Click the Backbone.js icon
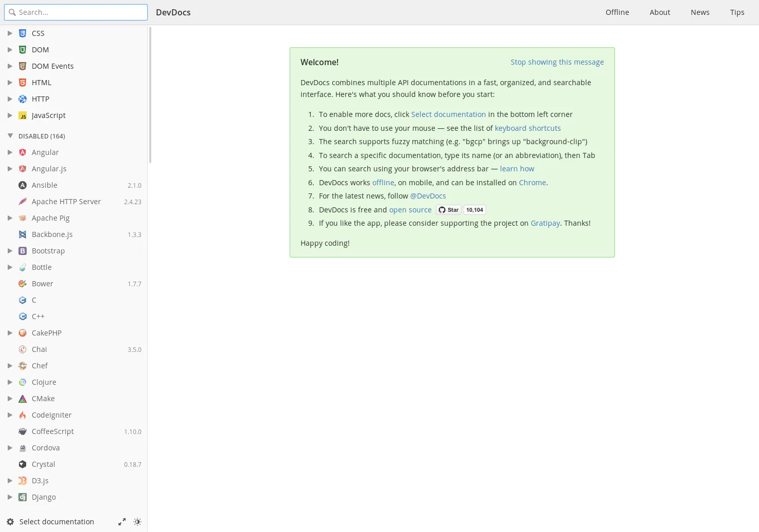759x532 pixels. pyautogui.click(x=23, y=234)
